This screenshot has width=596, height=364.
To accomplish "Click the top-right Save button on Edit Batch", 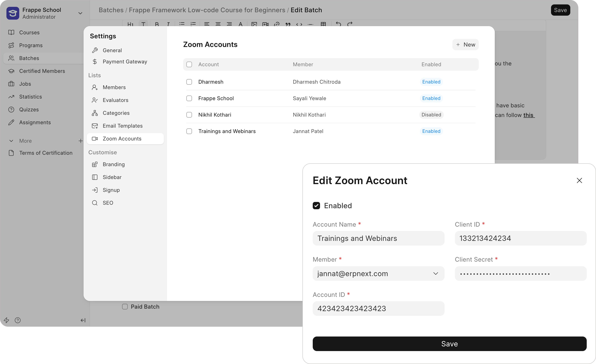I will click(x=560, y=10).
